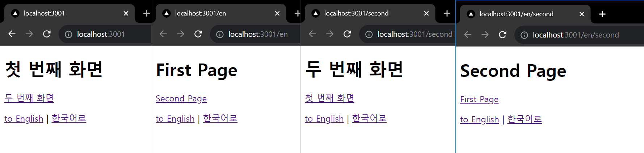Close the localhost:3001/en/second tab
This screenshot has width=644, height=153.
tap(582, 14)
